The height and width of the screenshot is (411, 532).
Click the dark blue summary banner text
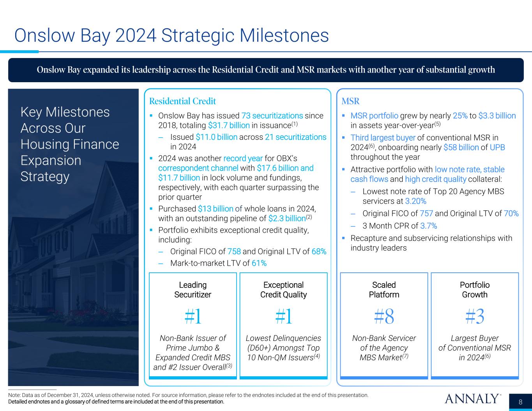pyautogui.click(x=266, y=70)
